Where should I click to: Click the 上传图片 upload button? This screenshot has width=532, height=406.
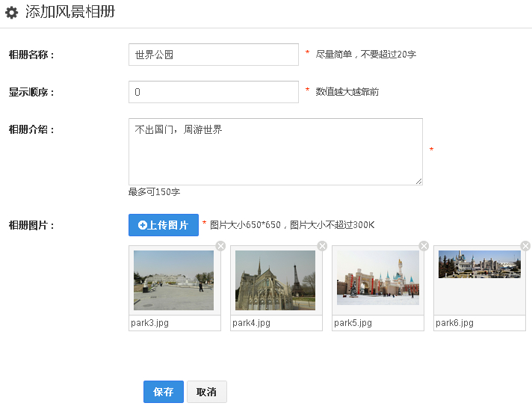pos(164,225)
